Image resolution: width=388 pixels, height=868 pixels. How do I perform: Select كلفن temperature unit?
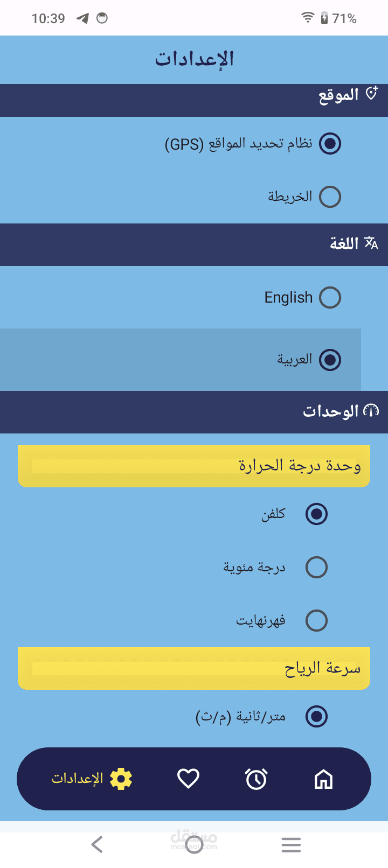coord(316,514)
